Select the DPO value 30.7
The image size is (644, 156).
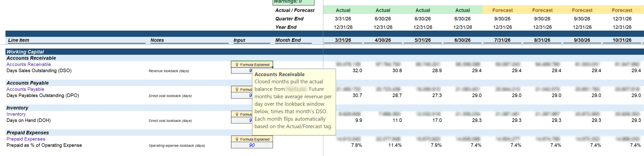click(x=357, y=96)
